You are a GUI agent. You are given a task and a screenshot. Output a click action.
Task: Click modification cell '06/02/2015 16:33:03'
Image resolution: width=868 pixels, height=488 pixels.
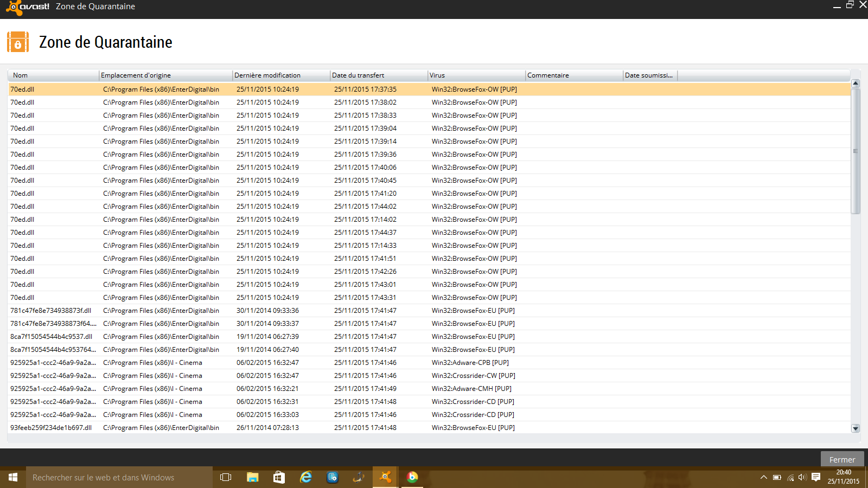[267, 415]
